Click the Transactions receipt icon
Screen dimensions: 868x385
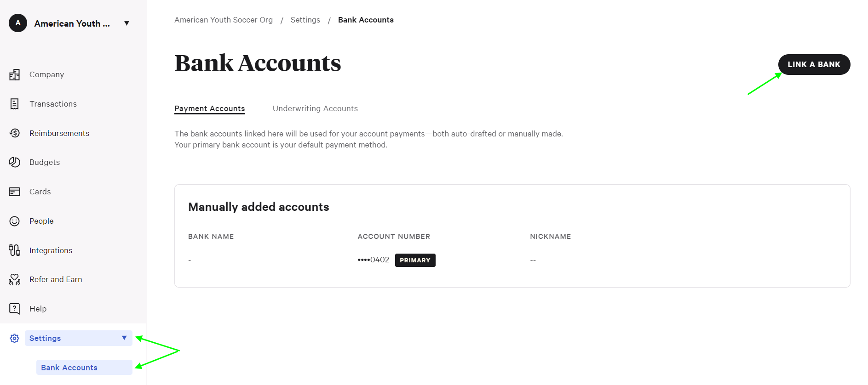tap(15, 104)
